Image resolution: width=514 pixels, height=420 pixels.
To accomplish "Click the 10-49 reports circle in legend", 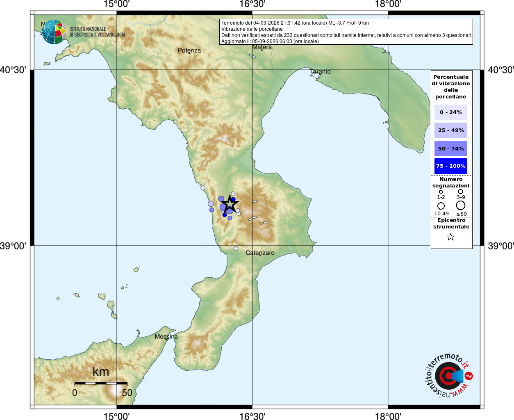I will 441,206.
